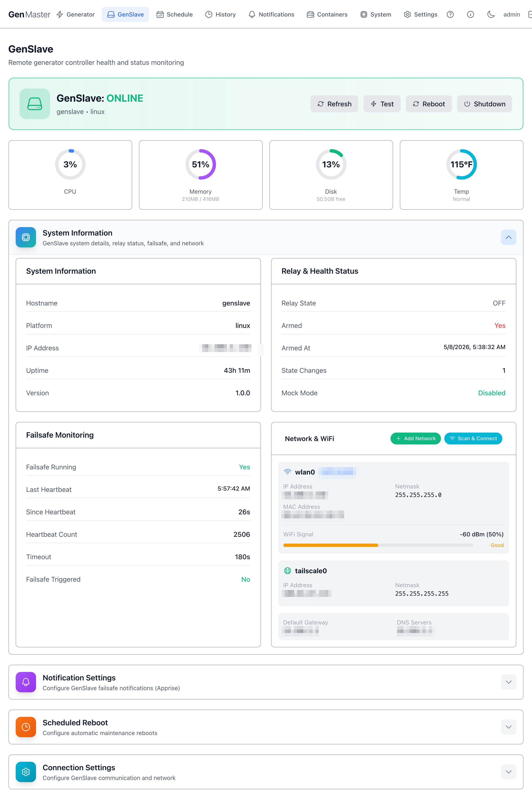
Task: Collapse the System Information section
Action: point(508,237)
